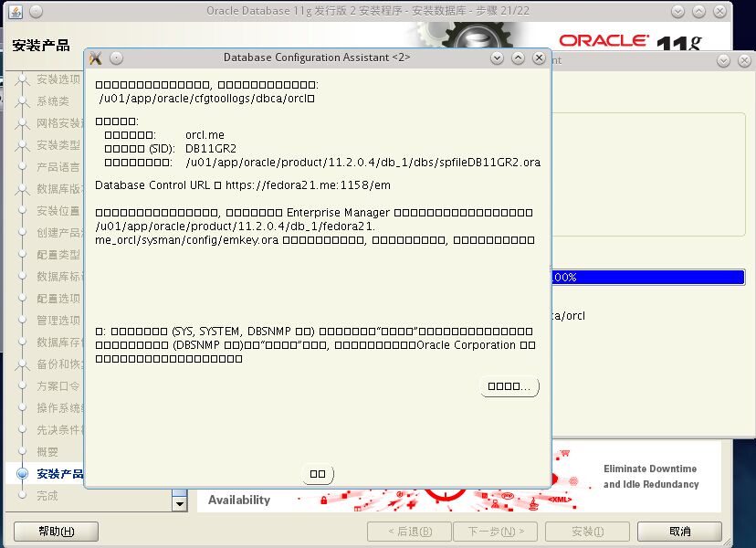Close the background assistant window behind dialog
Viewport: 756px width, 548px height.
745,61
